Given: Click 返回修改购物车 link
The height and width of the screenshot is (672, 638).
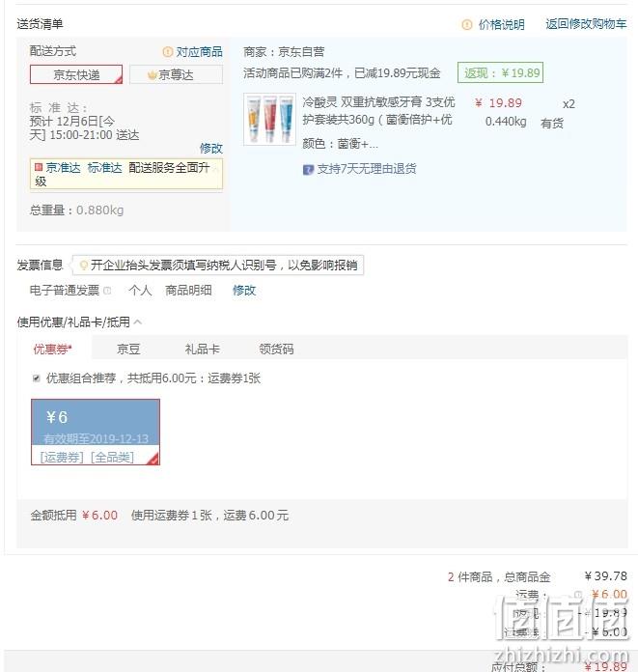Looking at the screenshot, I should (x=586, y=24).
